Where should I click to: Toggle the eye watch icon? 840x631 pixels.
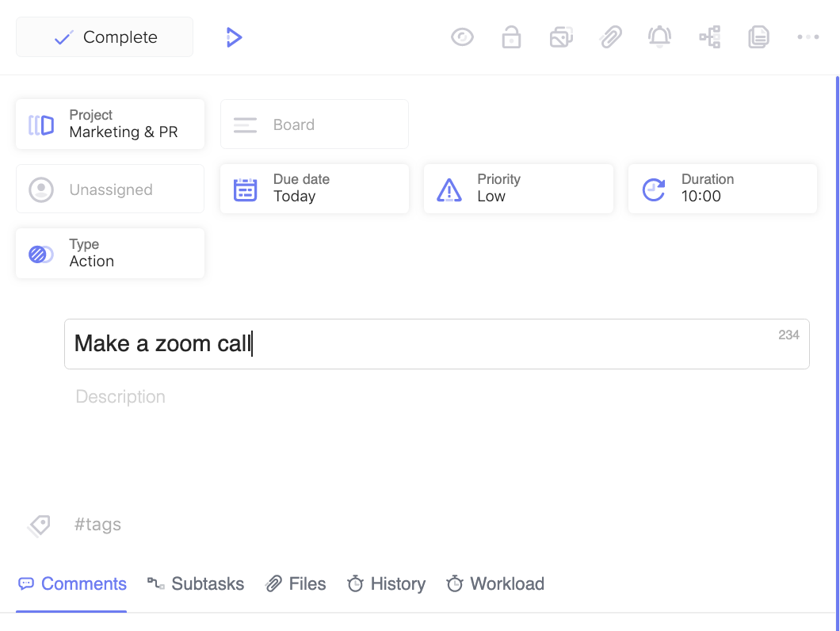[x=462, y=37]
